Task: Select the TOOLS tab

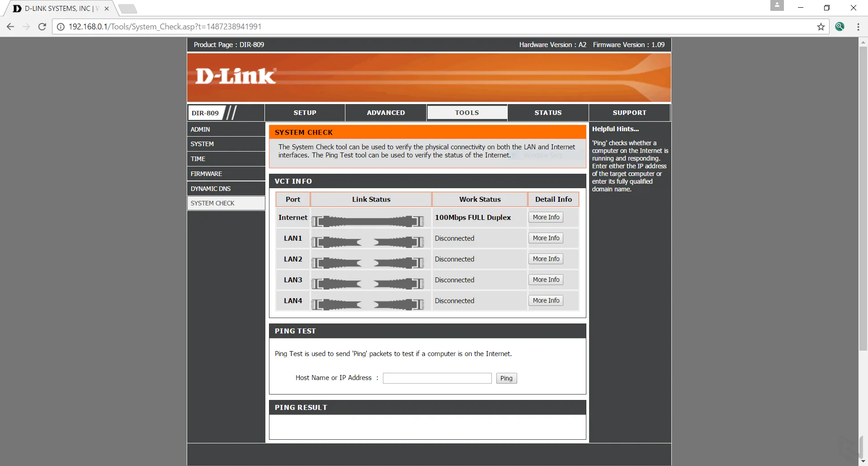Action: pos(467,113)
